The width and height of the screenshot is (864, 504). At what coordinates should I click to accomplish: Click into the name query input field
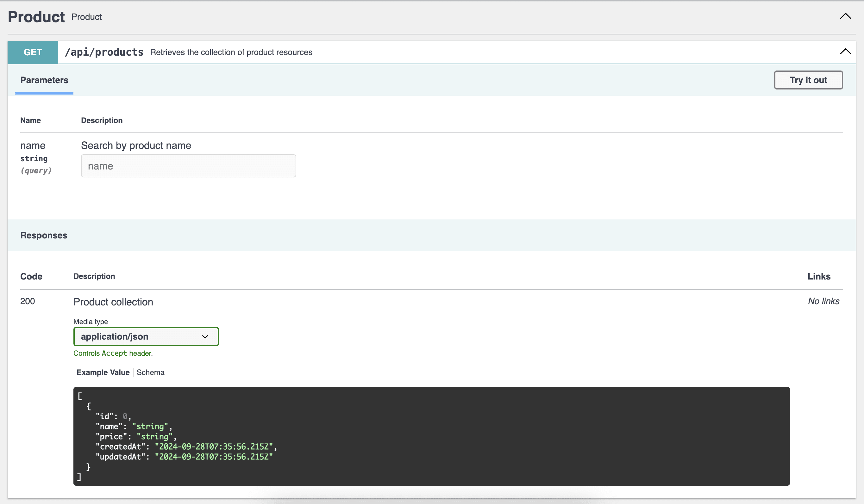pyautogui.click(x=188, y=166)
